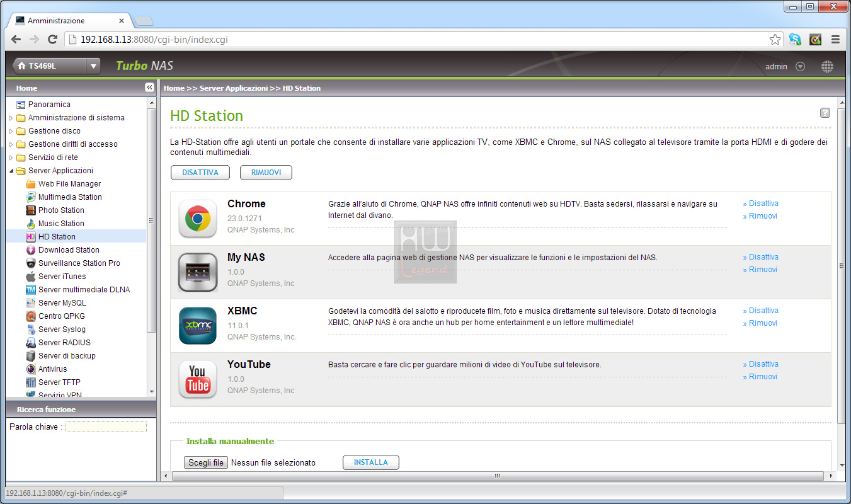
Task: Go back in browser history
Action: tap(16, 39)
